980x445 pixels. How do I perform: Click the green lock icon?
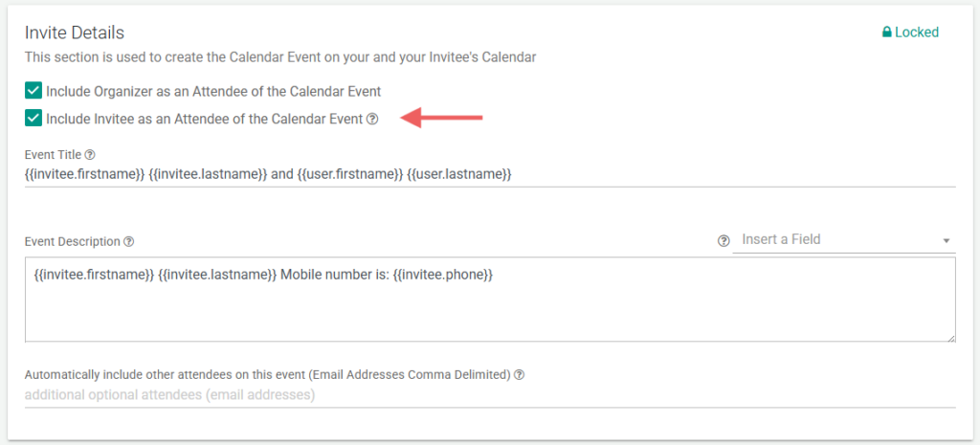click(886, 33)
